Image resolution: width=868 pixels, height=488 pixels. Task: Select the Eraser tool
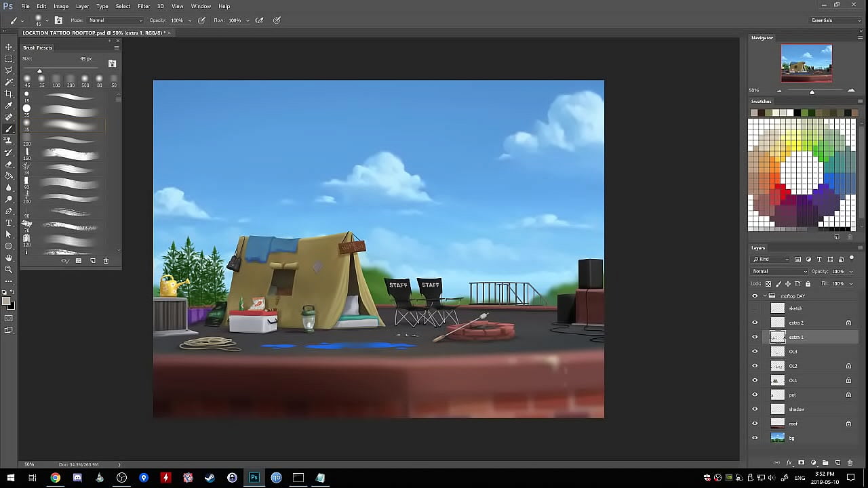(9, 164)
